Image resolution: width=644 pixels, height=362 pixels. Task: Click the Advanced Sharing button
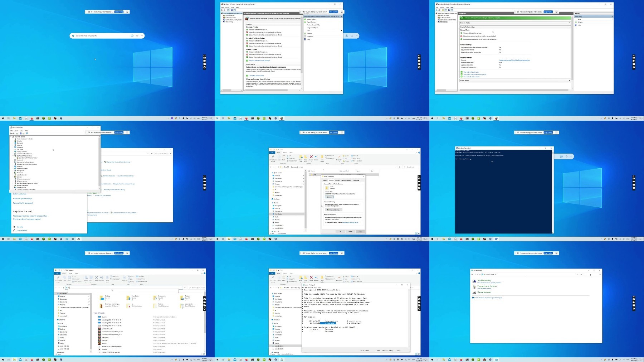click(x=333, y=210)
